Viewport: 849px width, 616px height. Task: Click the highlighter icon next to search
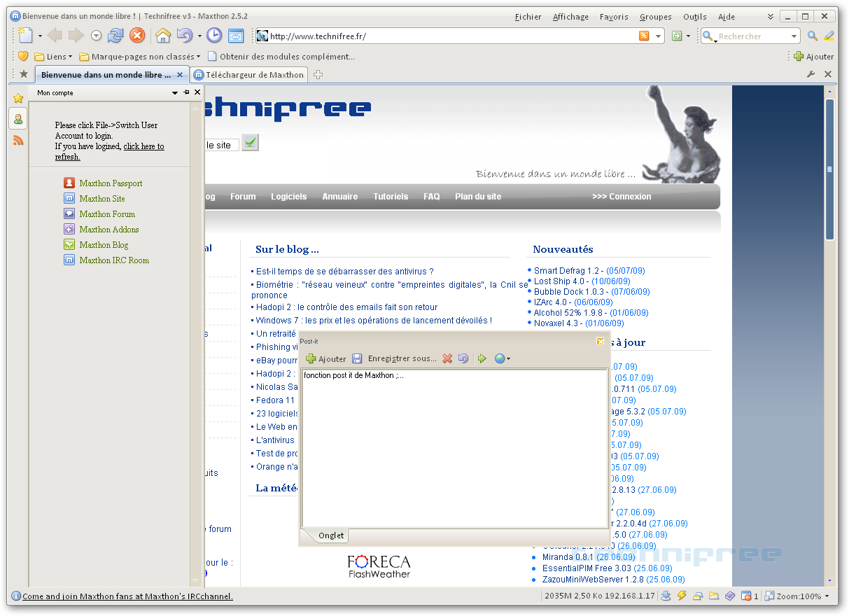(829, 36)
